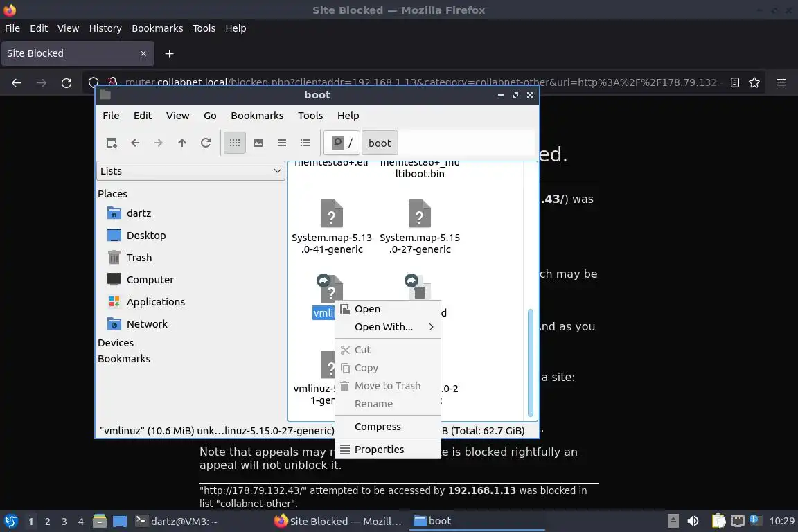The height and width of the screenshot is (532, 798).
Task: Switch to workspace 2
Action: click(47, 522)
